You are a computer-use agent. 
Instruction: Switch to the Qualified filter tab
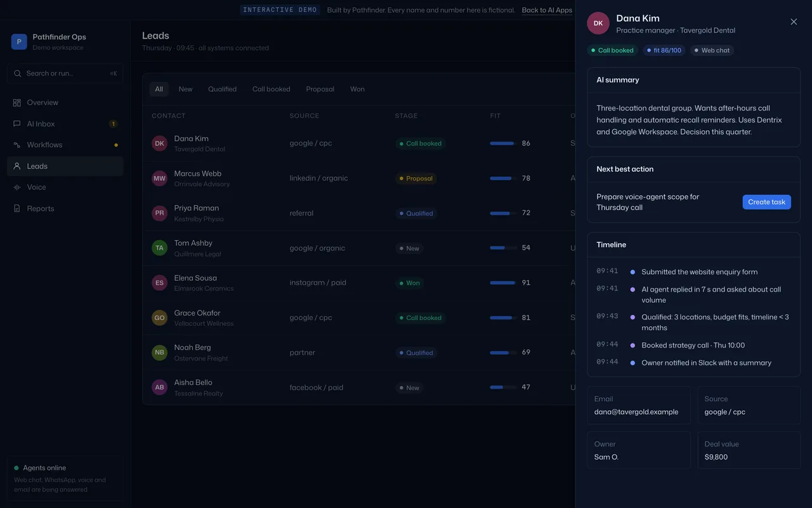pos(222,89)
